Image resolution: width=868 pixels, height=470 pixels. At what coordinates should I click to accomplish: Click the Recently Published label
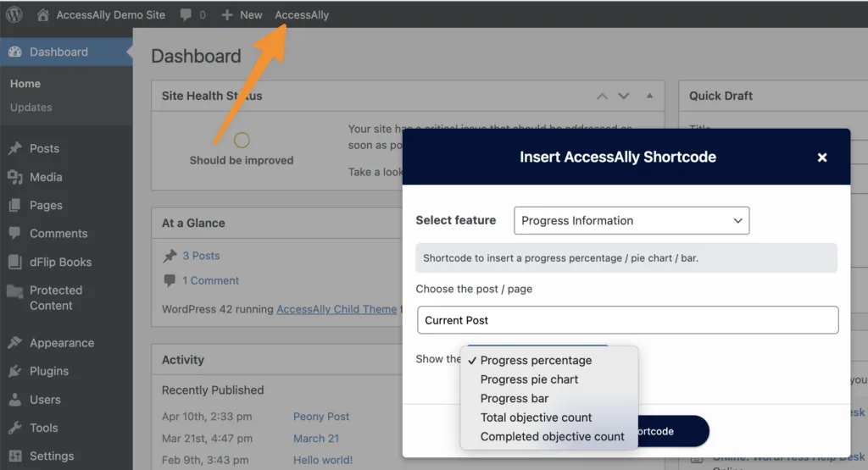pyautogui.click(x=213, y=390)
